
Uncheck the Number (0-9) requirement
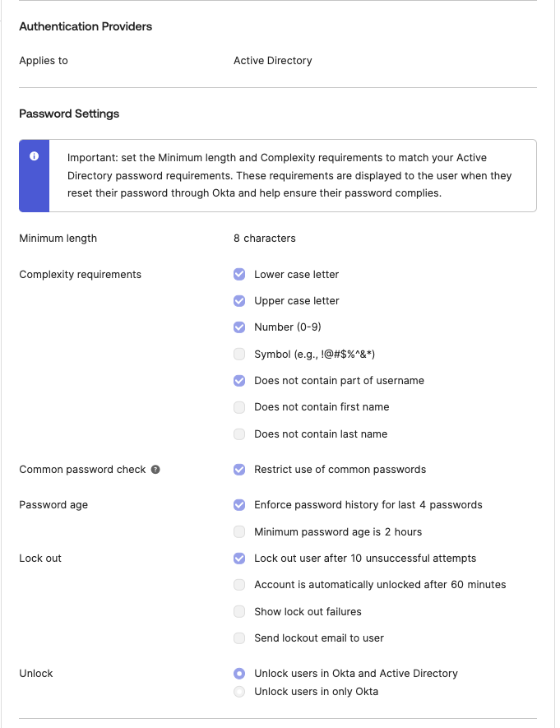pyautogui.click(x=238, y=327)
